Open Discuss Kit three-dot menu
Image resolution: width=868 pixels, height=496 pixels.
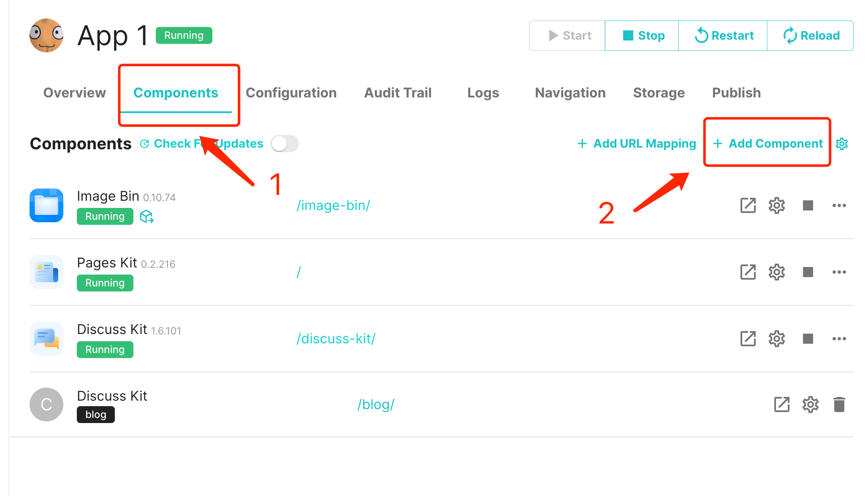[839, 339]
